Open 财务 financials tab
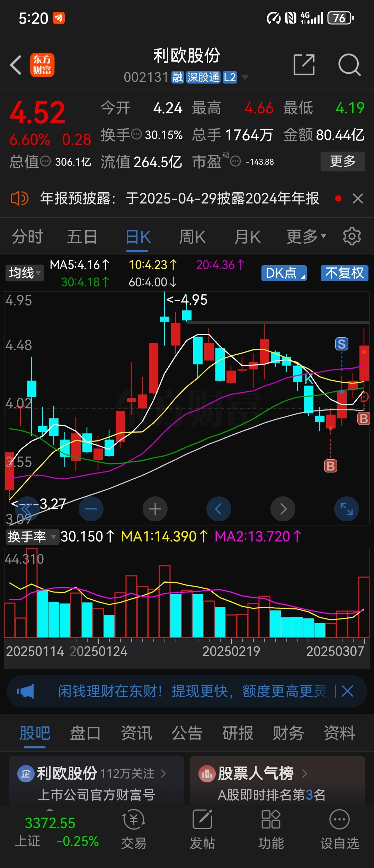 click(288, 733)
